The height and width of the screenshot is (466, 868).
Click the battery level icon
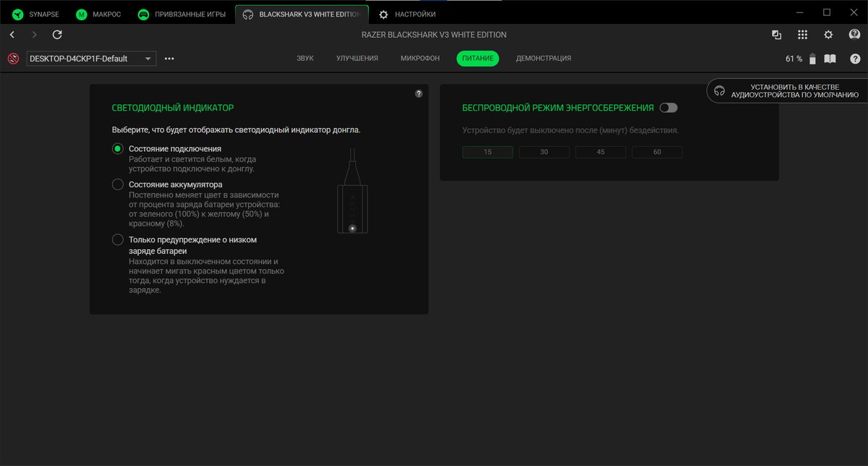coord(812,59)
